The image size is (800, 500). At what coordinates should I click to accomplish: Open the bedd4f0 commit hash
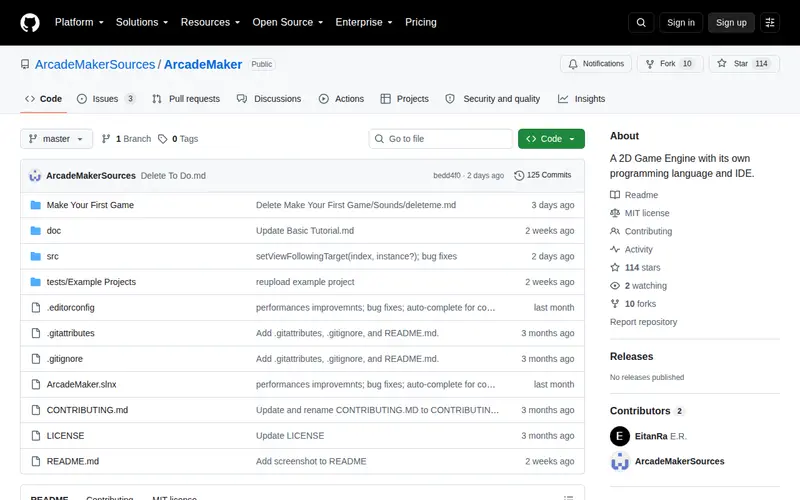(446, 176)
